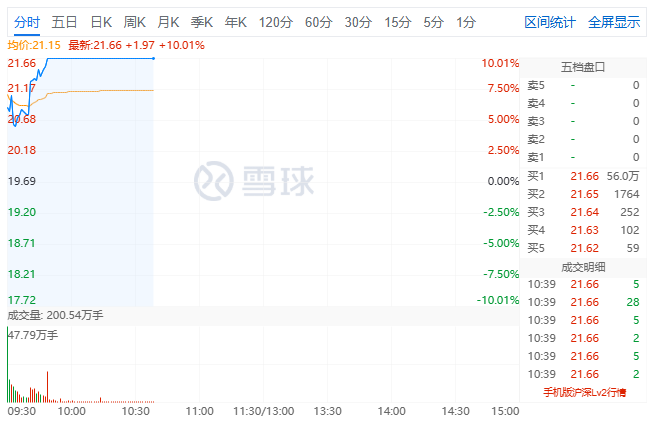Click the 买1 bid price 21.66 row
This screenshot has height=431, width=656.
584,176
